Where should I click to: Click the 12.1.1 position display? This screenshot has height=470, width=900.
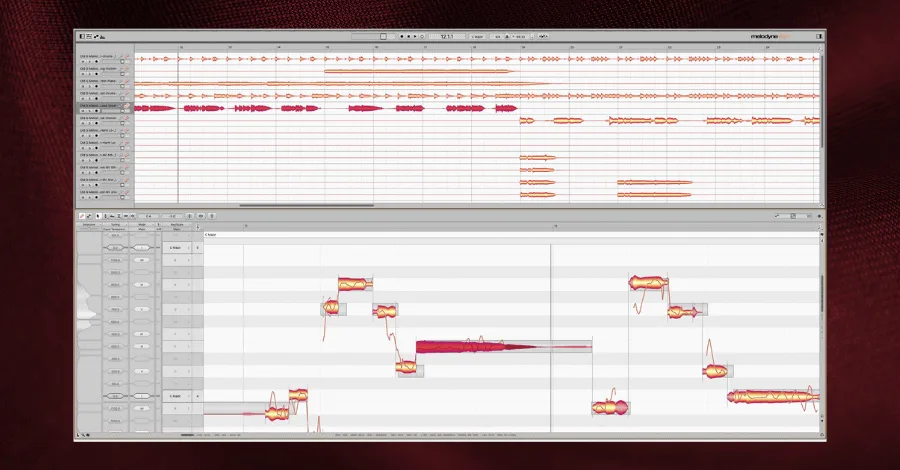click(447, 36)
